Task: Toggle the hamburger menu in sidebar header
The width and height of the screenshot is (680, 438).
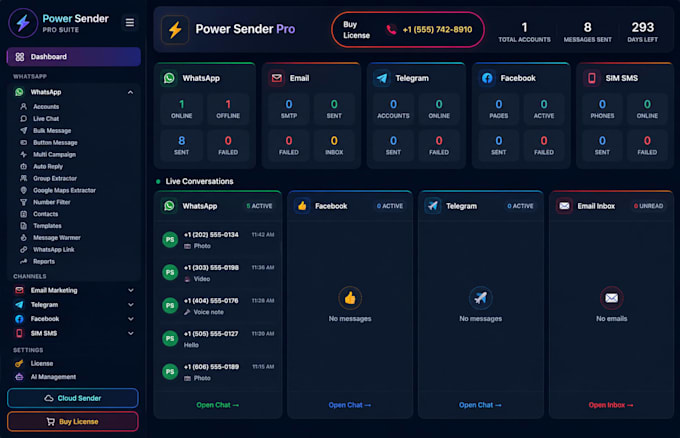Action: (x=130, y=22)
